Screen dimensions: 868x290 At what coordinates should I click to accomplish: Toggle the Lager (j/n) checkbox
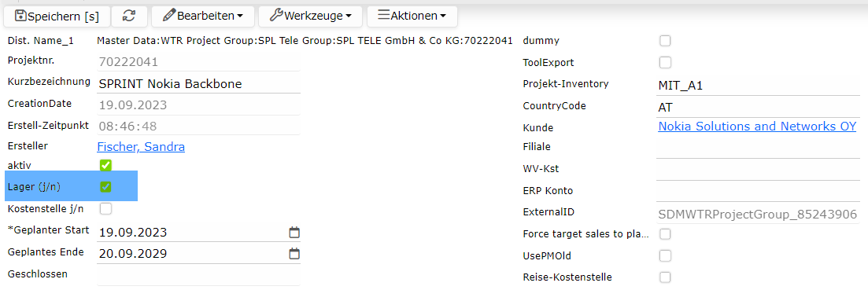pyautogui.click(x=105, y=187)
